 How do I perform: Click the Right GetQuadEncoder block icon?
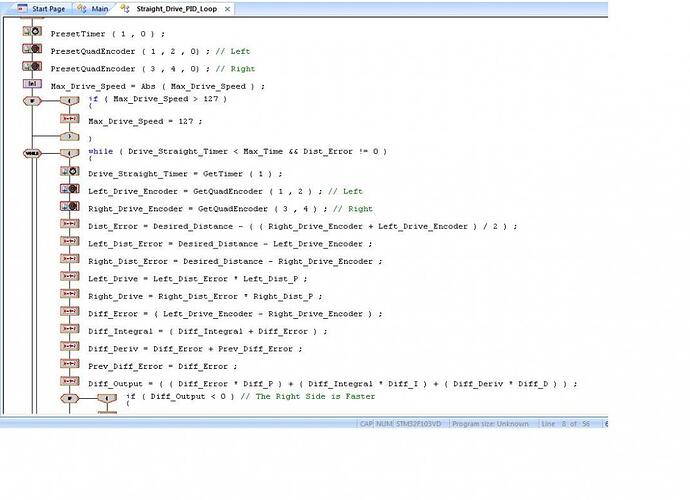70,206
